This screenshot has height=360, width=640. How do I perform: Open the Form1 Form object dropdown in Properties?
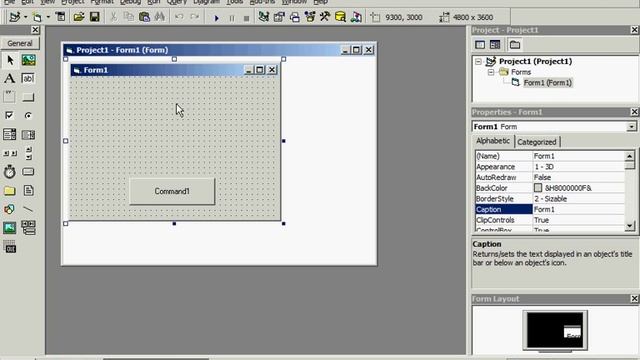(631, 127)
